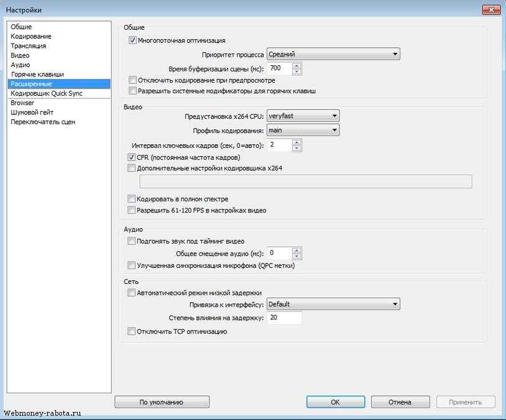Toggle Многопоточная оптимизация checkbox
Image resolution: width=506 pixels, height=420 pixels.
tap(132, 40)
